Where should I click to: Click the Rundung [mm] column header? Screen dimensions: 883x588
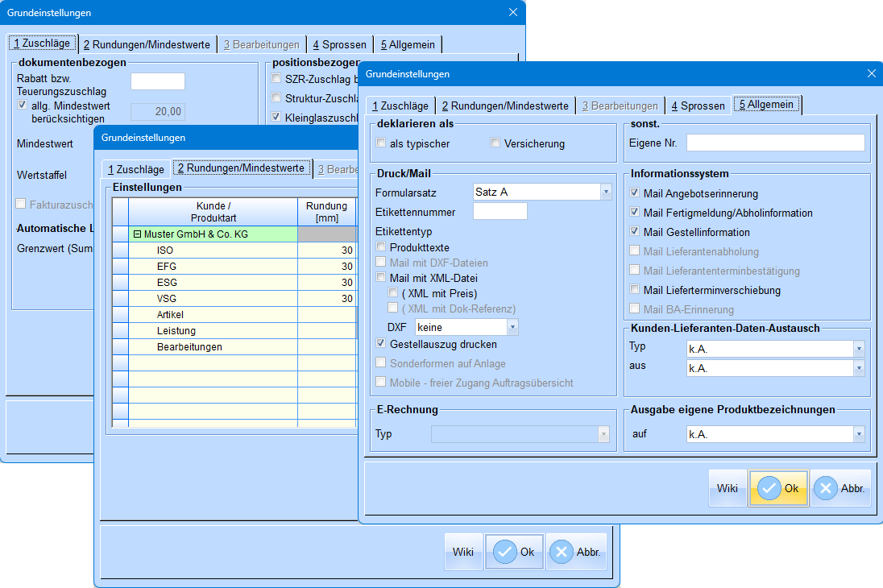[x=327, y=212]
